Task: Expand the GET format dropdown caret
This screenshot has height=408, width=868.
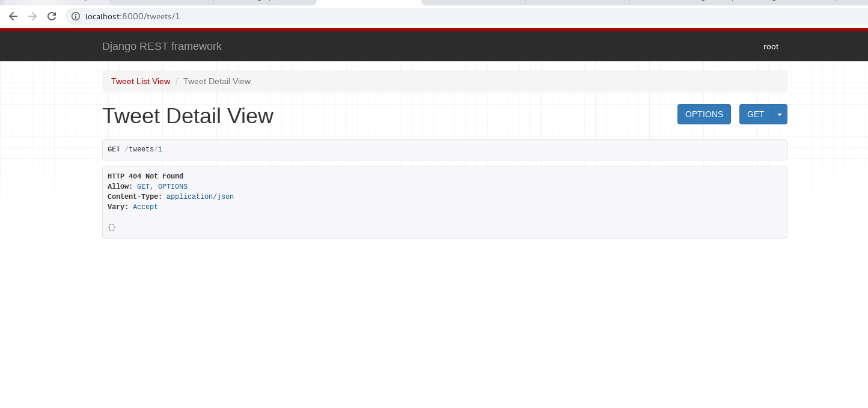Action: pyautogui.click(x=780, y=114)
